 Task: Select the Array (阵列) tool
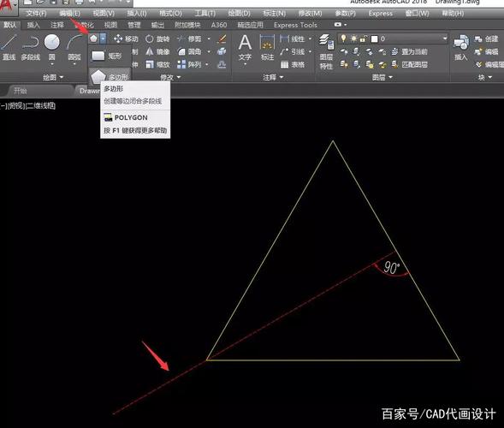click(x=189, y=65)
